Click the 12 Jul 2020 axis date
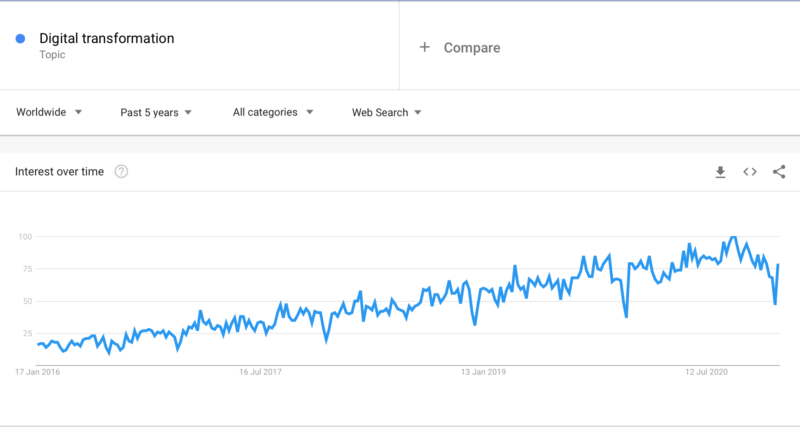Viewport: 800px width, 427px height. click(706, 371)
